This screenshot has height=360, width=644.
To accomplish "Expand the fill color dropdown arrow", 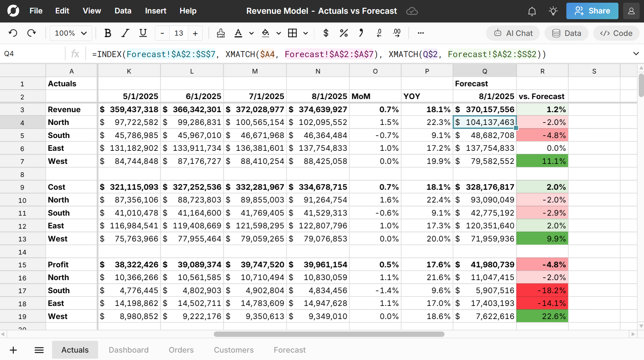I will click(x=279, y=33).
